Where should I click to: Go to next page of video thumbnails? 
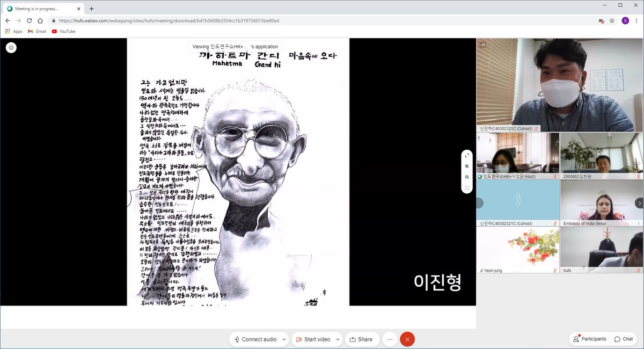coord(639,203)
